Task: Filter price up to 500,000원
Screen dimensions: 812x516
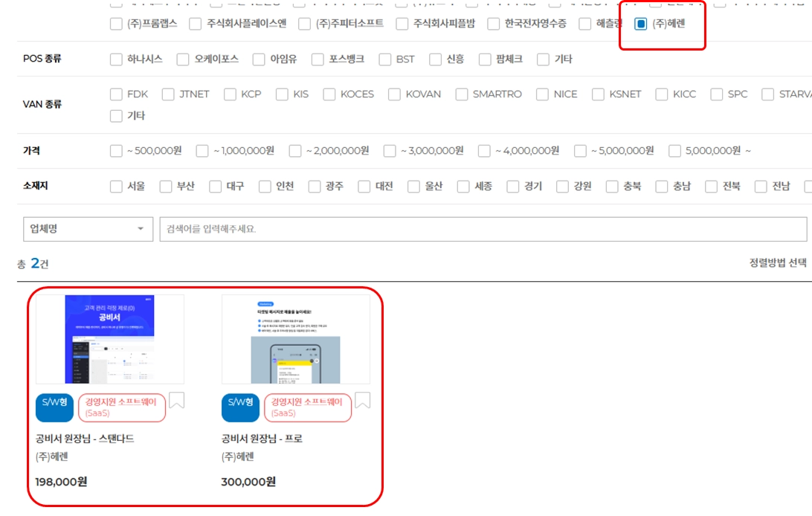Action: coord(116,151)
